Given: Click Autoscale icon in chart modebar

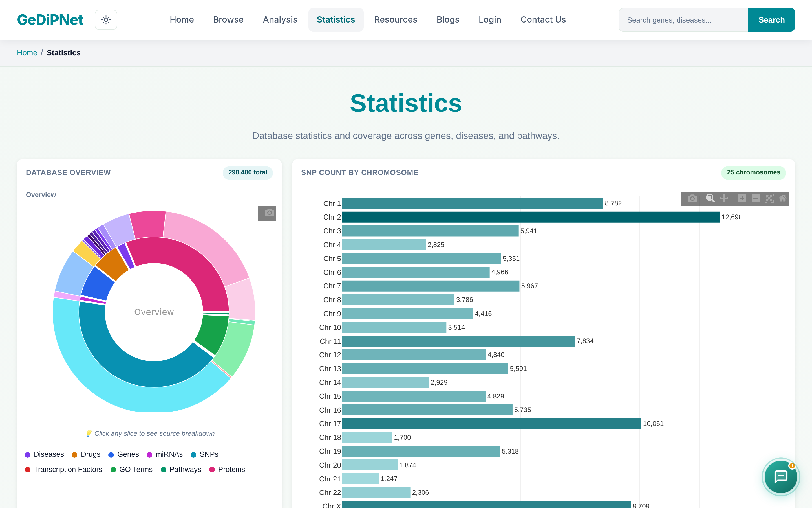Looking at the screenshot, I should pos(769,199).
